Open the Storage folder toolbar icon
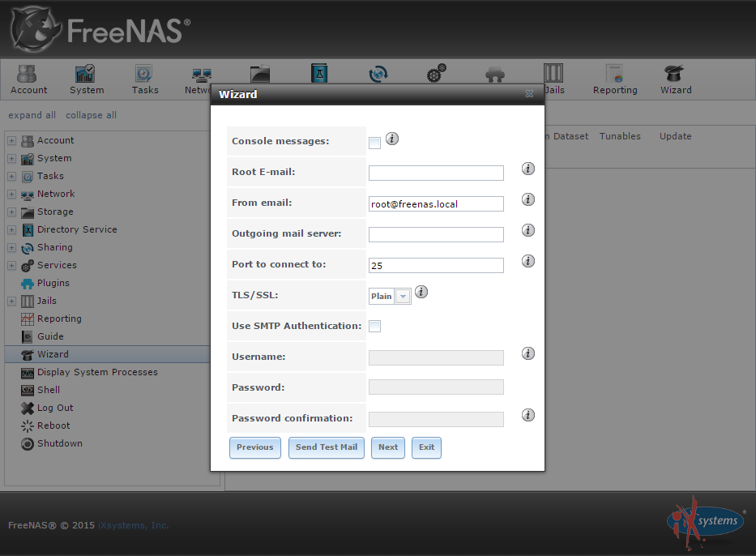Image resolution: width=756 pixels, height=556 pixels. pos(260,74)
